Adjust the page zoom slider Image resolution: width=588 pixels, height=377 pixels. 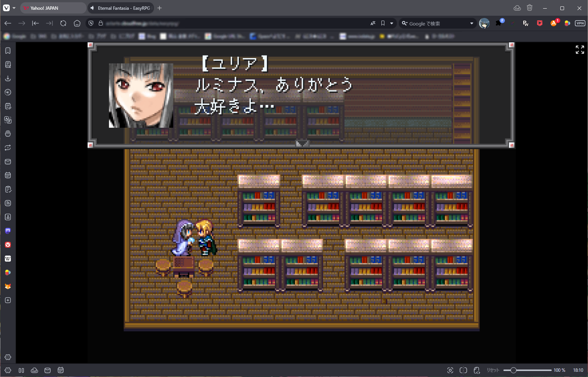527,370
